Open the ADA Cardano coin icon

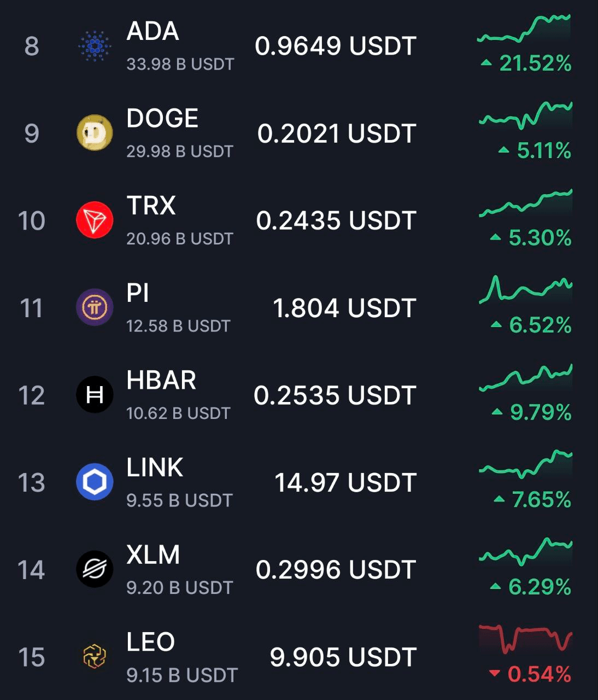tap(95, 45)
